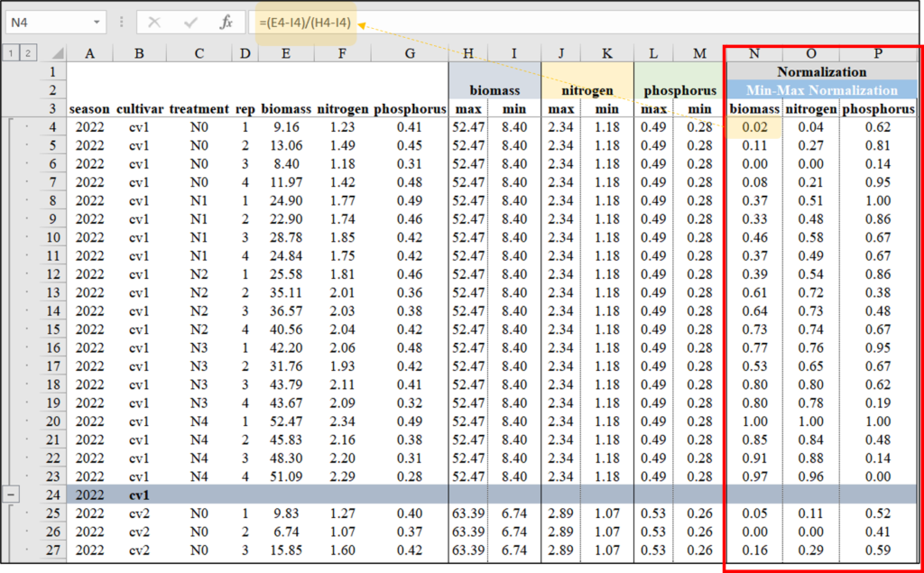Click the Cancel X icon in formula bar
This screenshot has height=573, width=924.
[x=155, y=23]
